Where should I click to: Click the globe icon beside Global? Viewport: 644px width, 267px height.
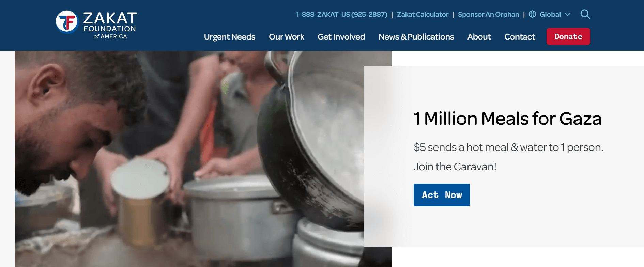coord(532,14)
